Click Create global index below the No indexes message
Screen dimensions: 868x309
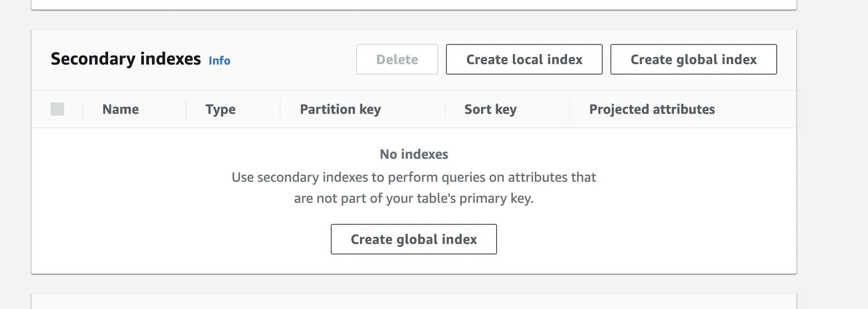pos(413,239)
